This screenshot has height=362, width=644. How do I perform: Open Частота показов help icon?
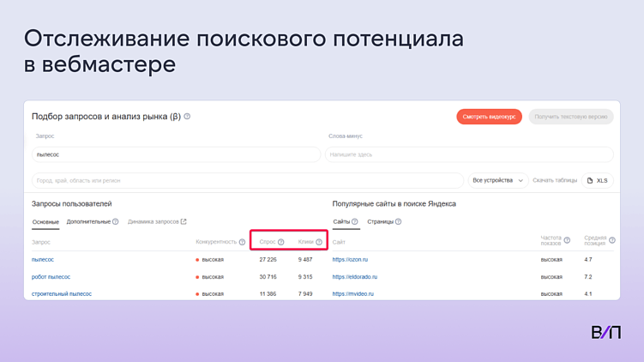pos(567,240)
